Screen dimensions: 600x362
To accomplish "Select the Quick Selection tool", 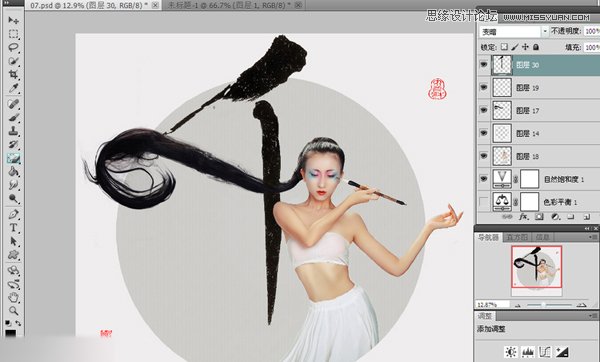I will (13, 61).
